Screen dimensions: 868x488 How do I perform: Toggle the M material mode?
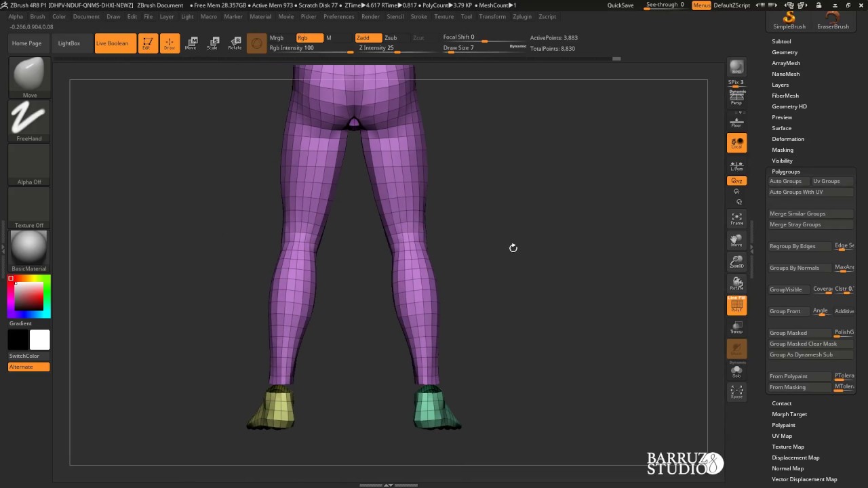click(x=330, y=38)
